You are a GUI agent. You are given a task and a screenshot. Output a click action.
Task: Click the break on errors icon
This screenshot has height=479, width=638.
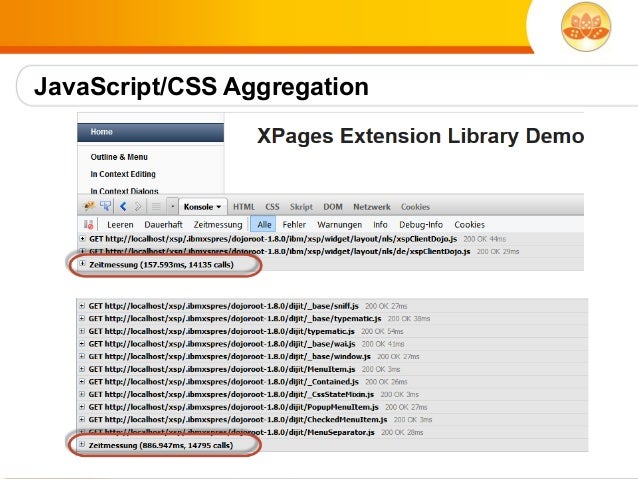coord(88,225)
